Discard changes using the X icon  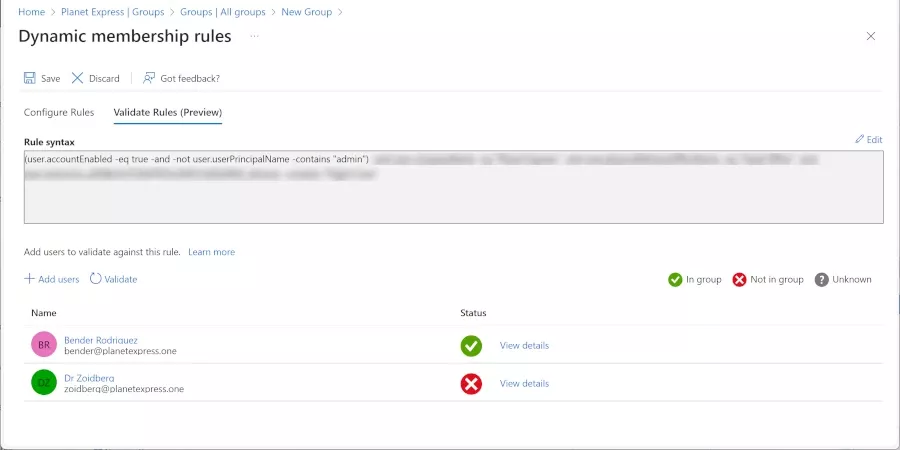pyautogui.click(x=78, y=78)
